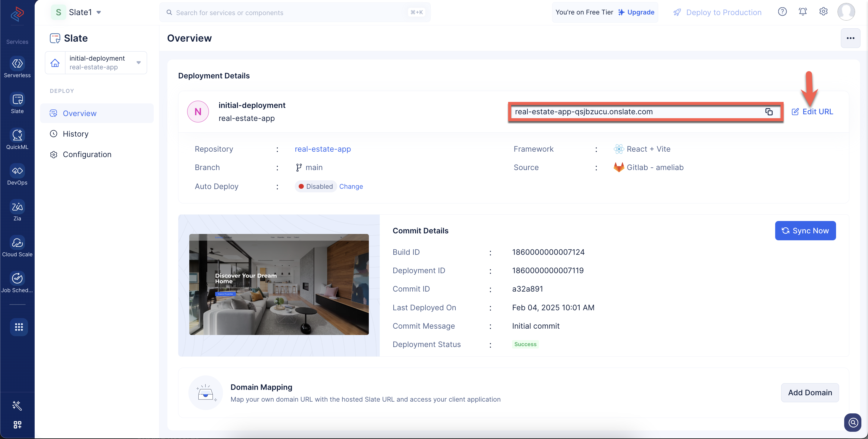868x439 pixels.
Task: Click the add-widget icon at sidebar bottom
Action: pyautogui.click(x=17, y=425)
